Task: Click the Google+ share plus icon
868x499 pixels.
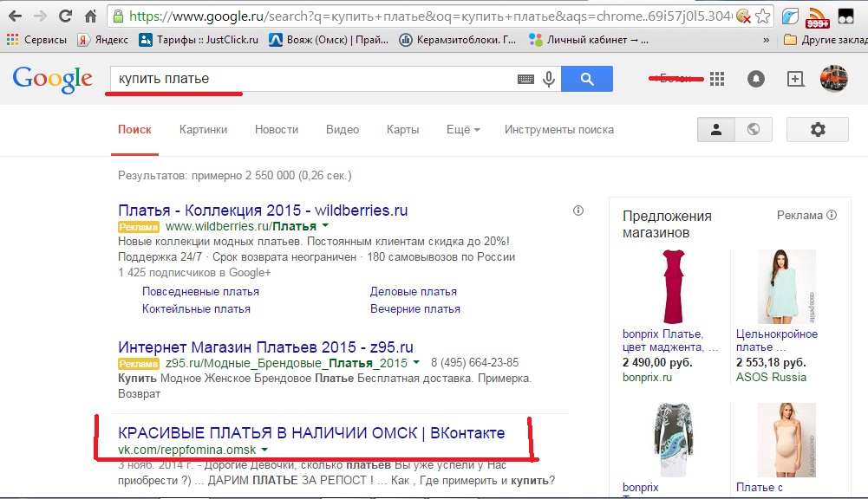Action: click(x=795, y=79)
